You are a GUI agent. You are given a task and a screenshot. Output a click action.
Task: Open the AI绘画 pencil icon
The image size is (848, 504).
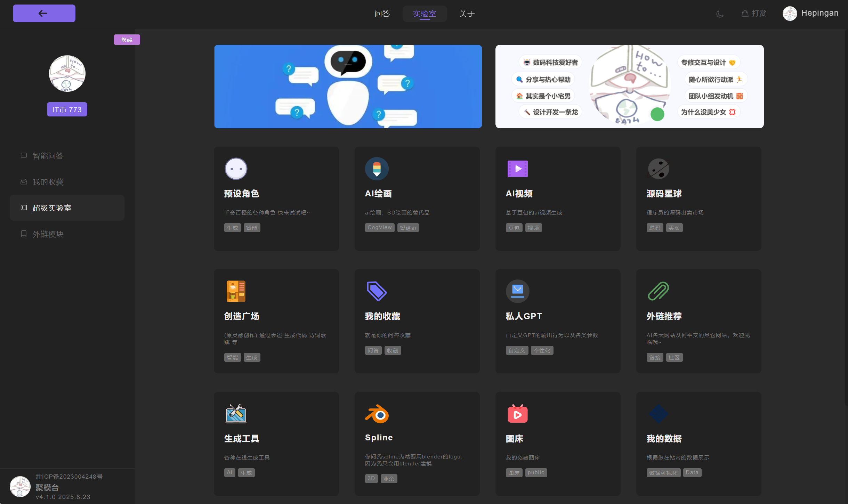coord(377,169)
